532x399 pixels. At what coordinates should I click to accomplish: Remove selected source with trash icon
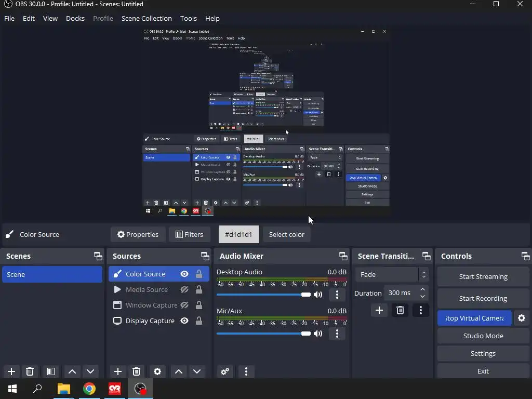click(137, 371)
